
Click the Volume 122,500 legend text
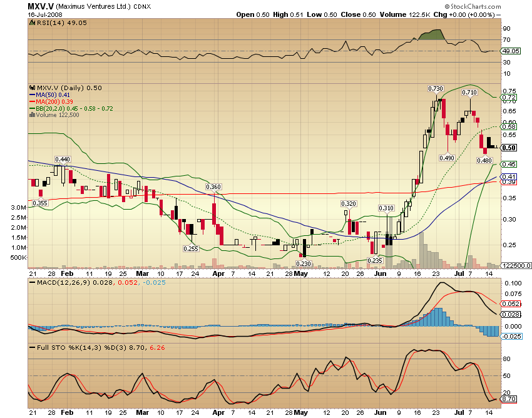58,115
